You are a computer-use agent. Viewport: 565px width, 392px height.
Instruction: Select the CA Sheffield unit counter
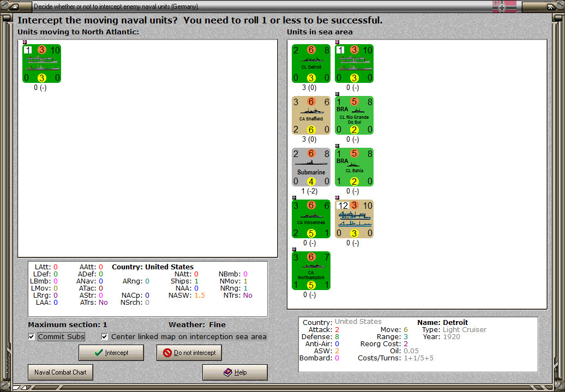point(311,116)
